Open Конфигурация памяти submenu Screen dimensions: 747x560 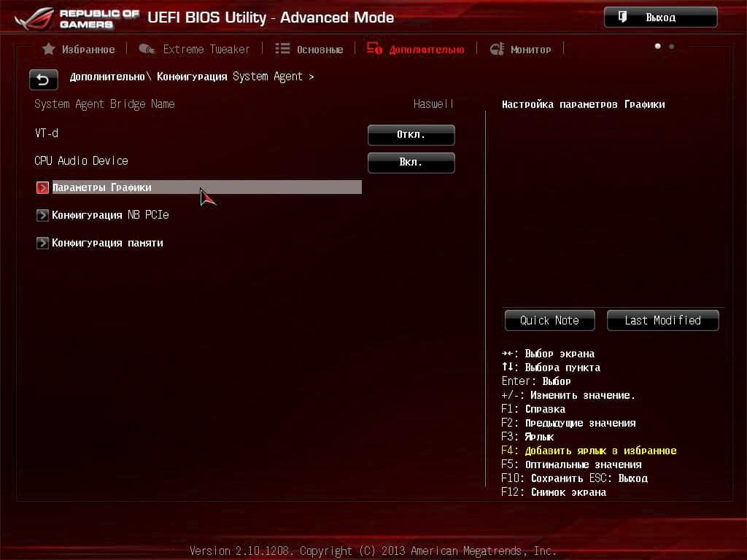coord(107,243)
